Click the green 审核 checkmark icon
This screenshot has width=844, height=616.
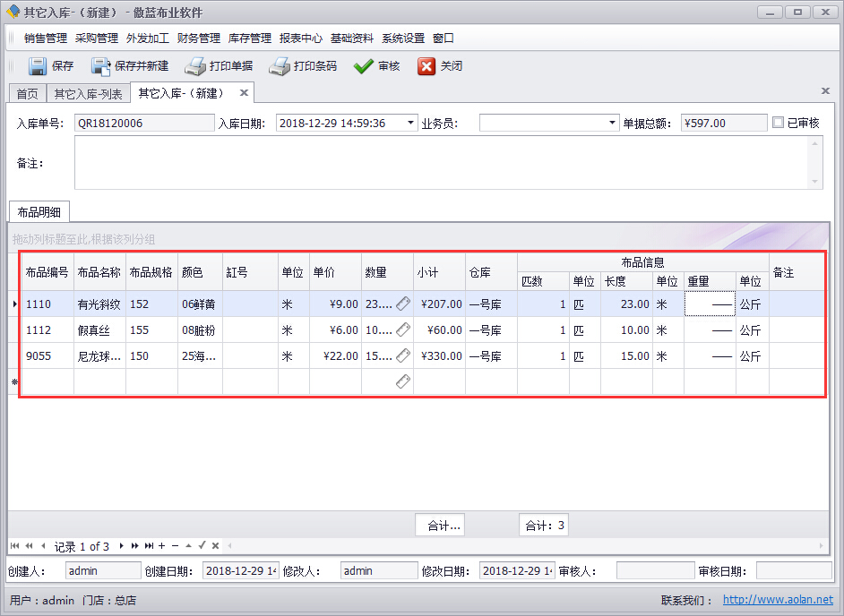click(363, 66)
